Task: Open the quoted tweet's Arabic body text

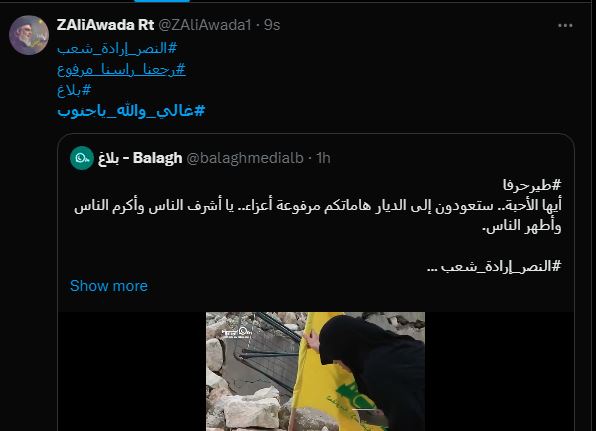Action: pyautogui.click(x=318, y=216)
